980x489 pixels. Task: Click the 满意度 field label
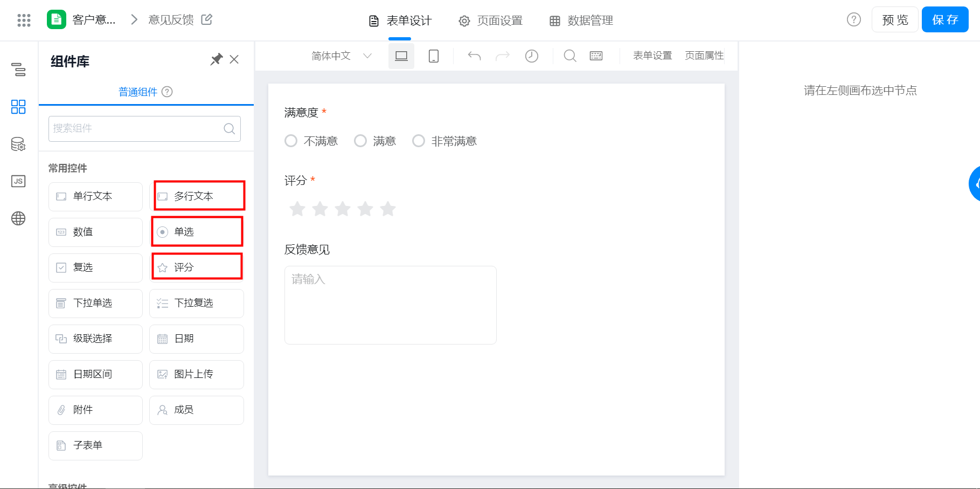pyautogui.click(x=301, y=113)
